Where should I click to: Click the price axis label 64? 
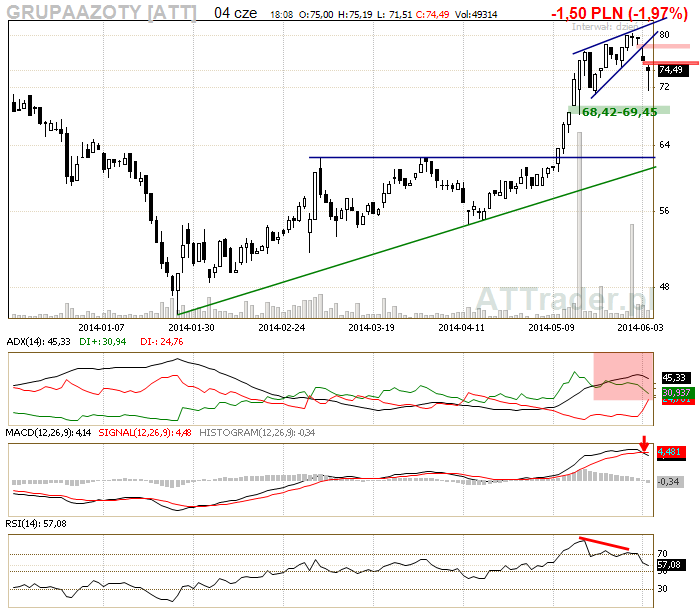pos(664,145)
